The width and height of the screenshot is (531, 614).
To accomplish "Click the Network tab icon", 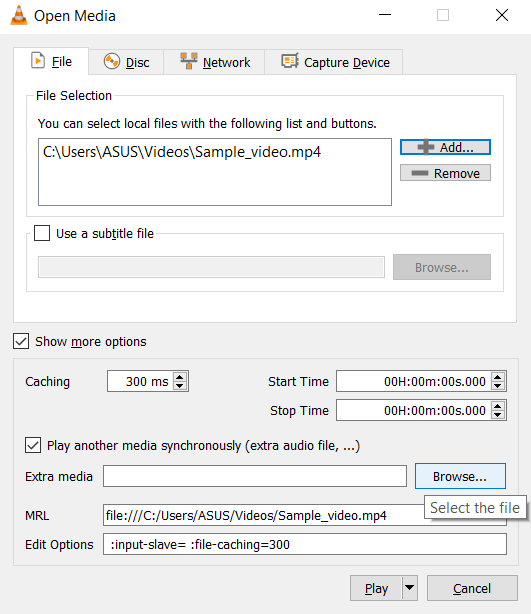I will coord(189,61).
